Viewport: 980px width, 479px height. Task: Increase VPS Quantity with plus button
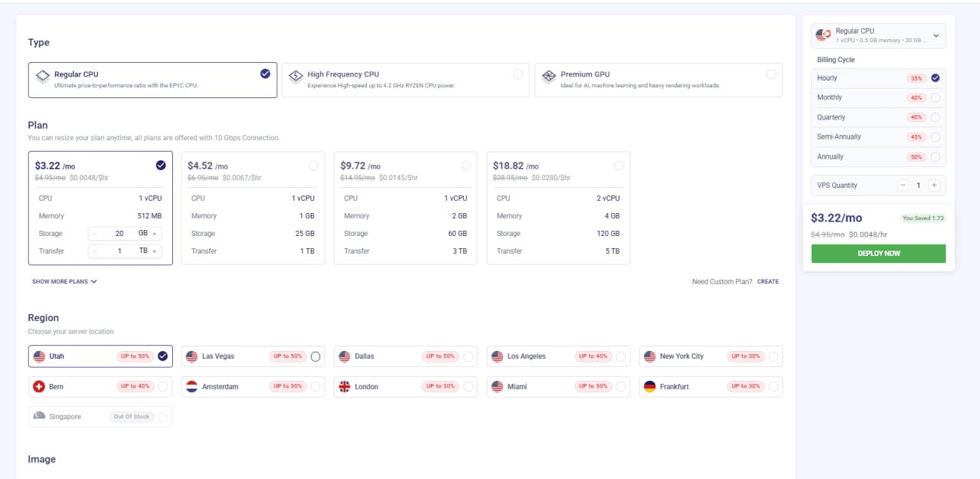tap(934, 185)
